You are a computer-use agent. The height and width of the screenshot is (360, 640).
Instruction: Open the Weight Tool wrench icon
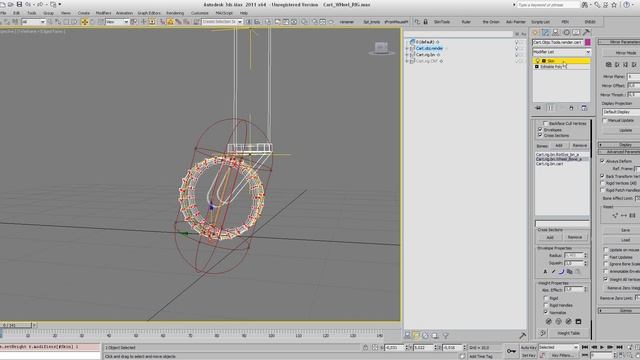pyautogui.click(x=542, y=333)
